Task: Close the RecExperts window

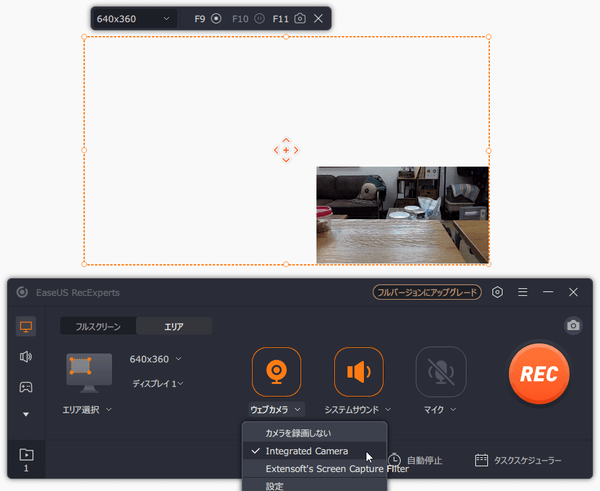Action: point(573,292)
